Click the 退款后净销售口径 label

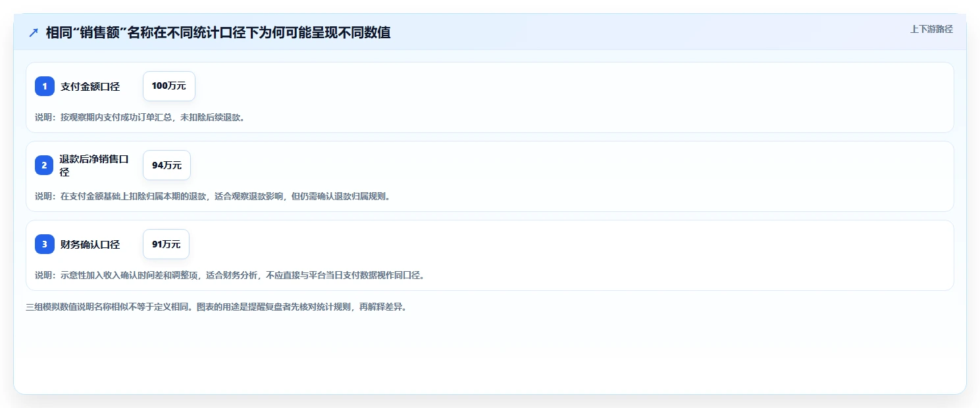[x=93, y=165]
